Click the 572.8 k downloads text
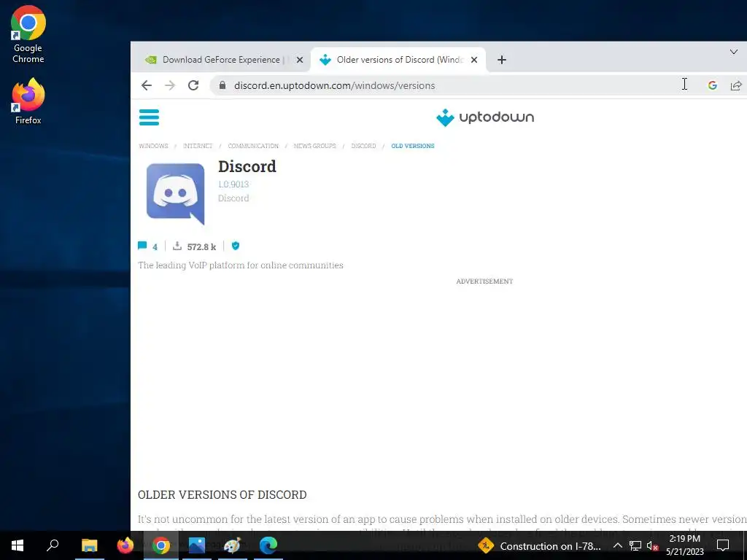Screen dimensions: 747x560 click(201, 246)
